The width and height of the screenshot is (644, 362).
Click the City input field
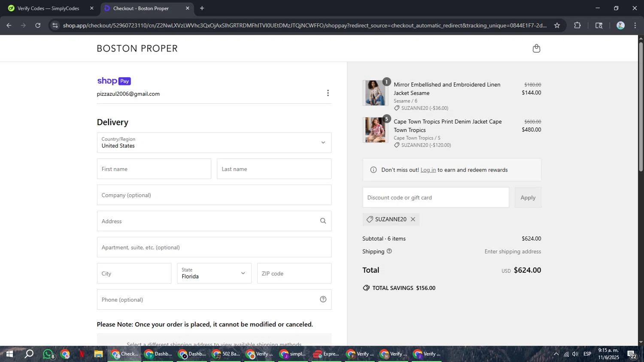(134, 273)
